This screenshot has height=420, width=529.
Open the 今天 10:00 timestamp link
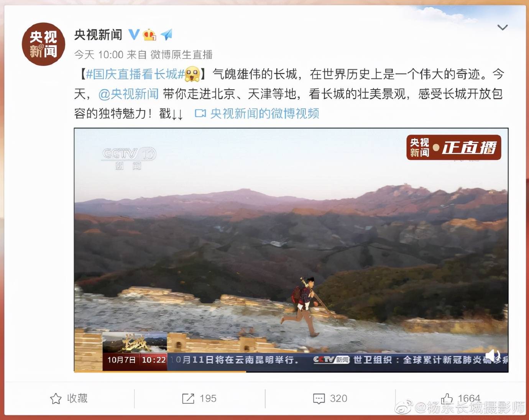pos(99,55)
